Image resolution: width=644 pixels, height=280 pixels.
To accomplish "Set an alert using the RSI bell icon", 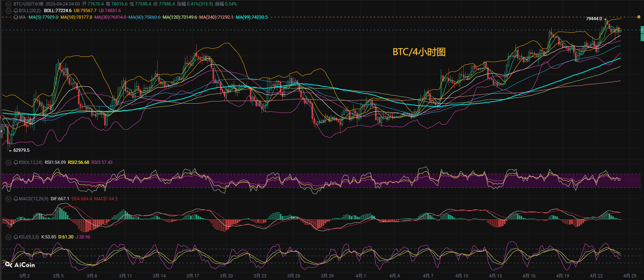I will click(x=16, y=162).
